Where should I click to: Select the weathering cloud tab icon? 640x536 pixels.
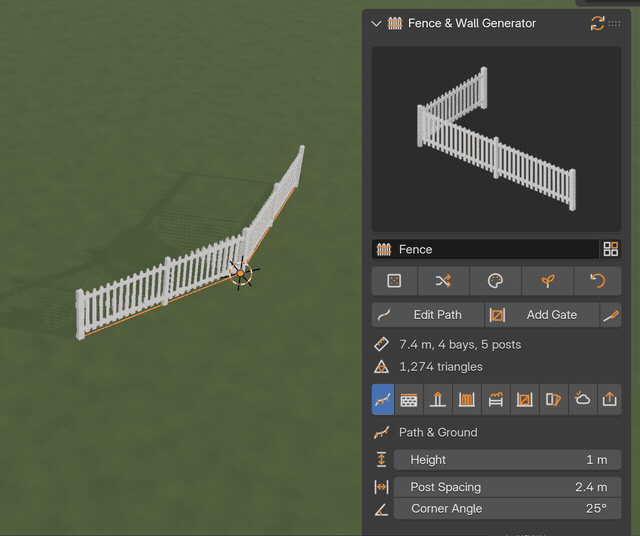click(583, 399)
